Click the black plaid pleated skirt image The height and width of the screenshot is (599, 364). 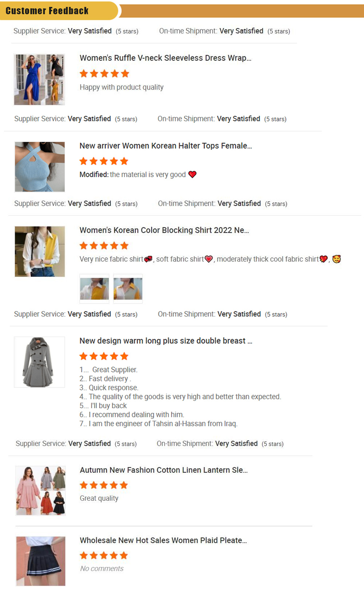(41, 561)
